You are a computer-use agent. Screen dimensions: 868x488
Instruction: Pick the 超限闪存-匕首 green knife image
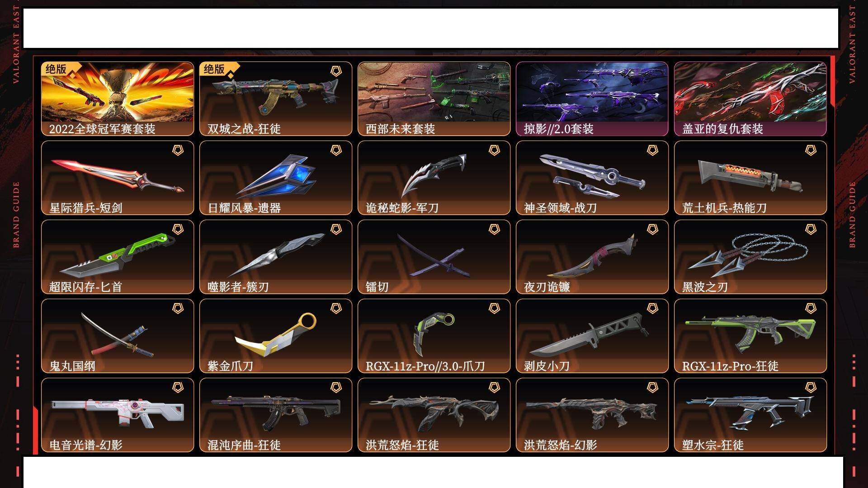click(118, 255)
